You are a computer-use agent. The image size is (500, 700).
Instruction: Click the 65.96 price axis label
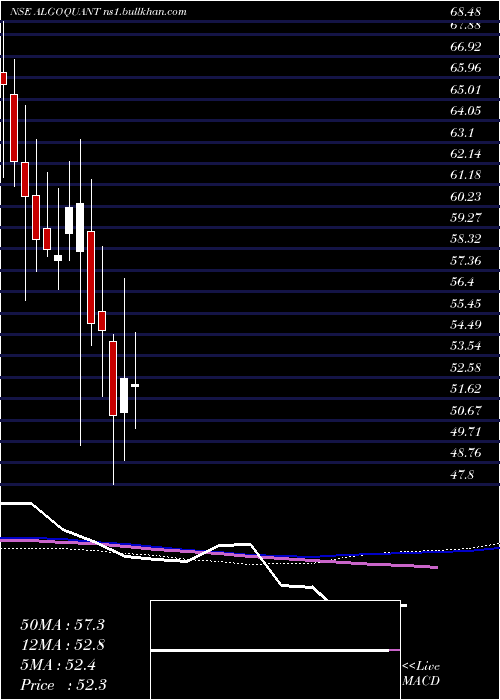[466, 68]
